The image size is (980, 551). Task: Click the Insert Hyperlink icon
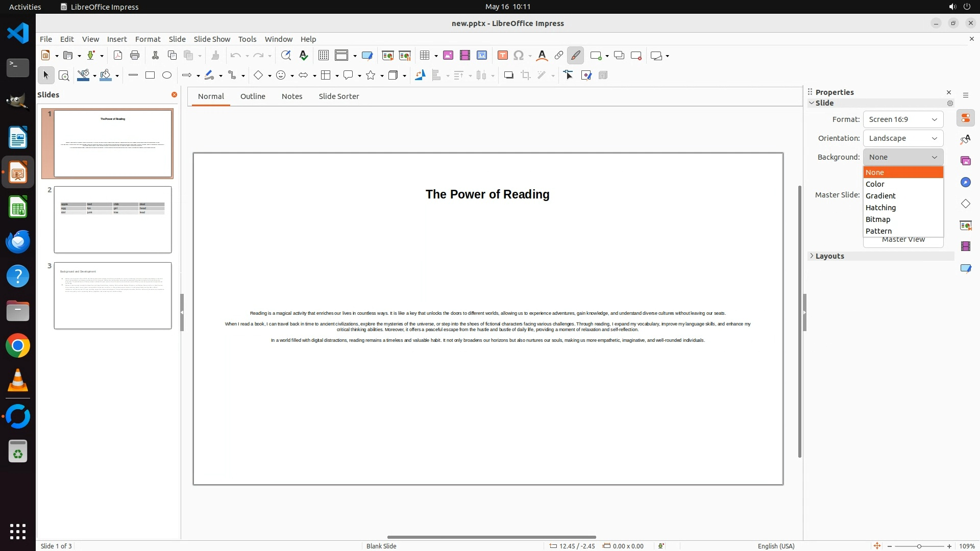pos(559,56)
